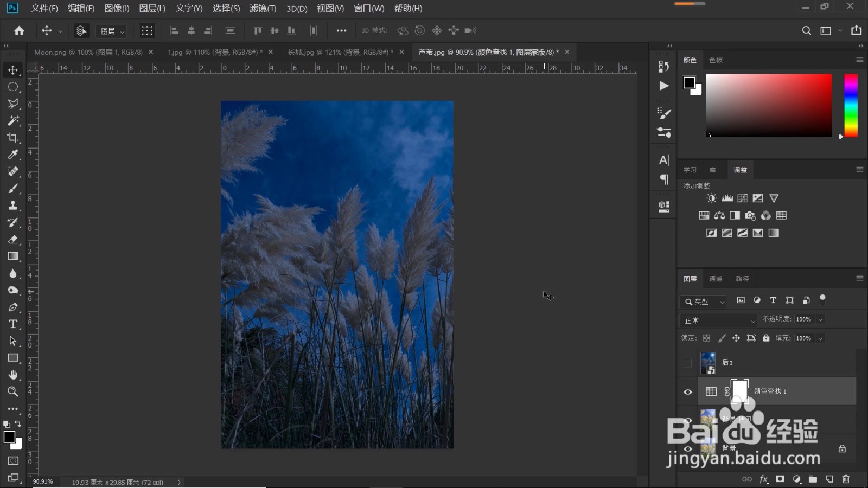Open the 图像(I) menu
The height and width of the screenshot is (488, 868).
click(117, 9)
